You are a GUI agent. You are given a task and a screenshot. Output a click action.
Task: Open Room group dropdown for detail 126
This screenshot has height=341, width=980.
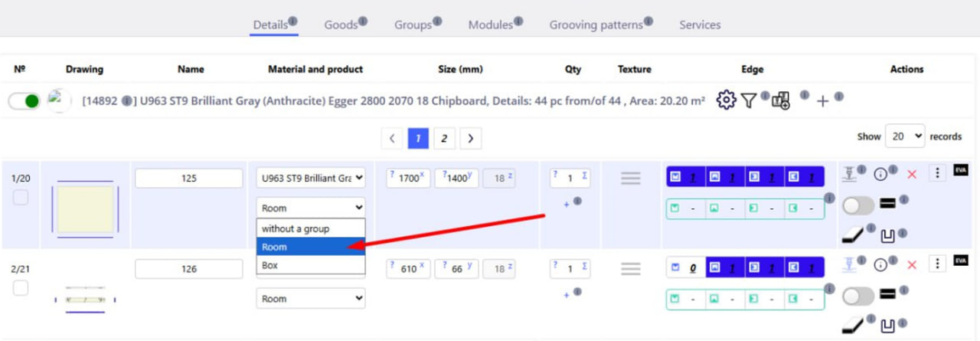click(311, 299)
